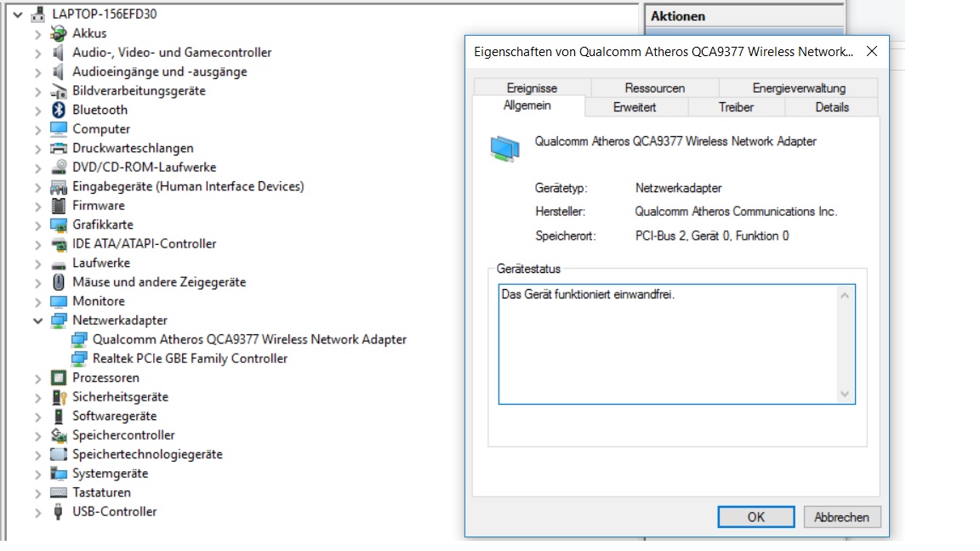The image size is (980, 551).
Task: Expand the Monitore category
Action: [x=37, y=302]
